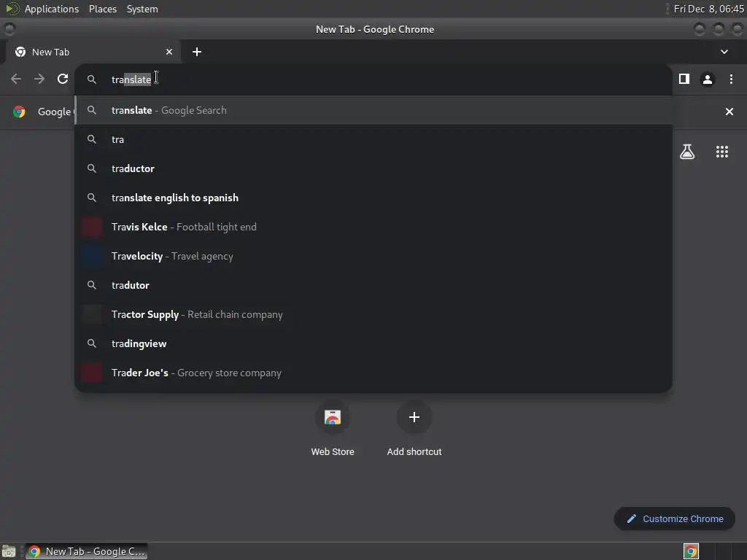
Task: Choose 'translate - Google Search' suggestion
Action: (x=373, y=111)
